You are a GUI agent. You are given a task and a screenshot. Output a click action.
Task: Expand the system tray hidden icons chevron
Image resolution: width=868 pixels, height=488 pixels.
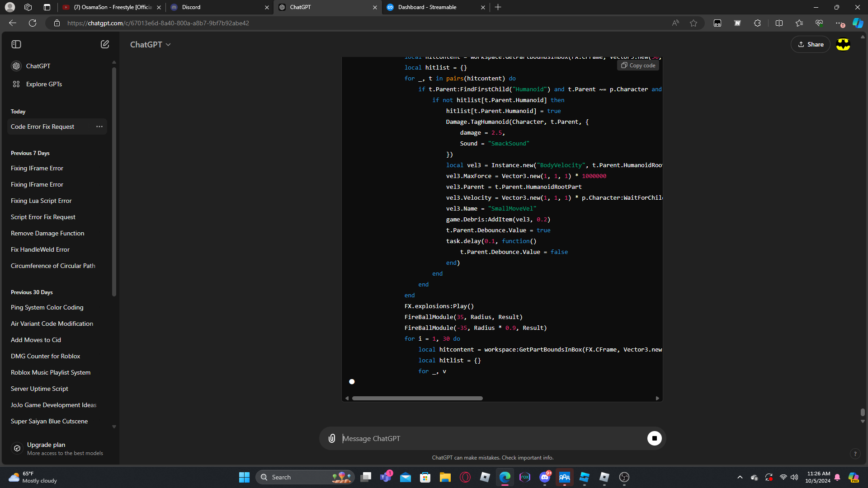pyautogui.click(x=740, y=477)
